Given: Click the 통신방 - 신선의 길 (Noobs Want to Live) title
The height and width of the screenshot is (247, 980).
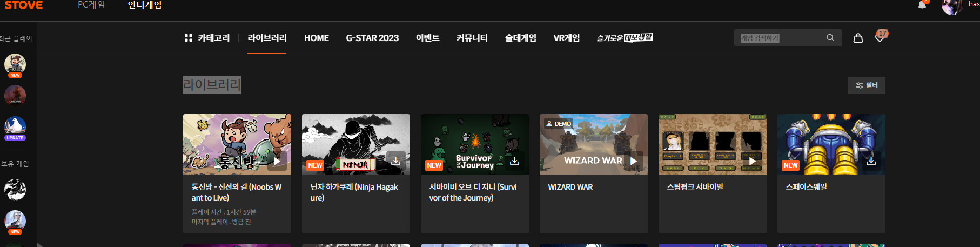Looking at the screenshot, I should click(x=237, y=192).
